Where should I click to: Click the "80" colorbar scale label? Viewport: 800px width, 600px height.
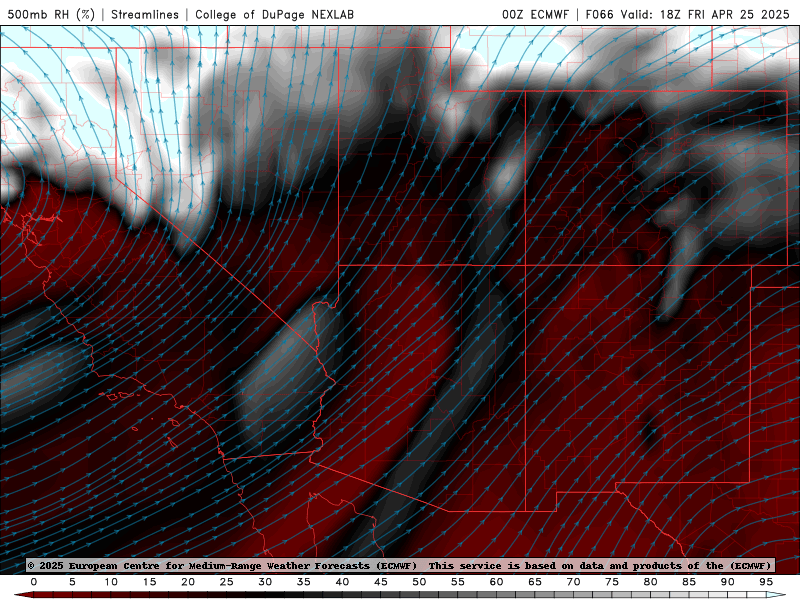(651, 582)
